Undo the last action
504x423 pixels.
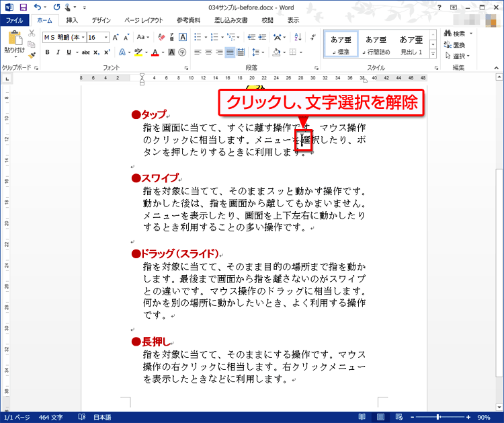38,7
